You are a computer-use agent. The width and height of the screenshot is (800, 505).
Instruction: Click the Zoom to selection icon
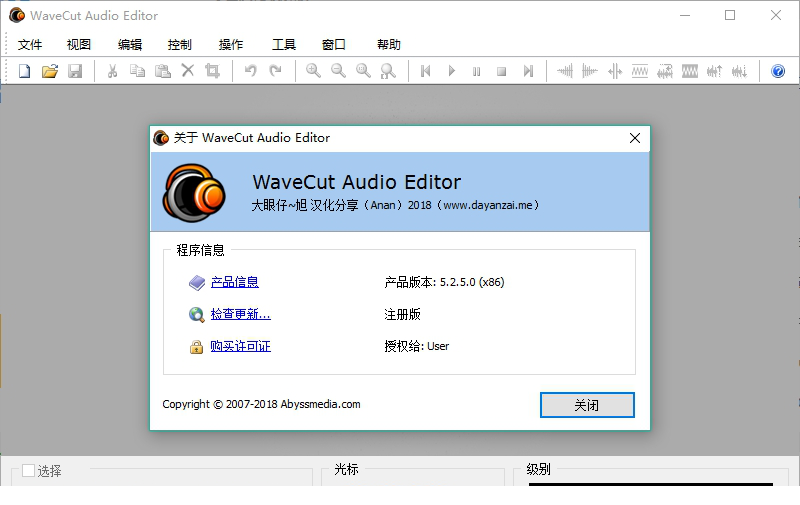pos(388,71)
